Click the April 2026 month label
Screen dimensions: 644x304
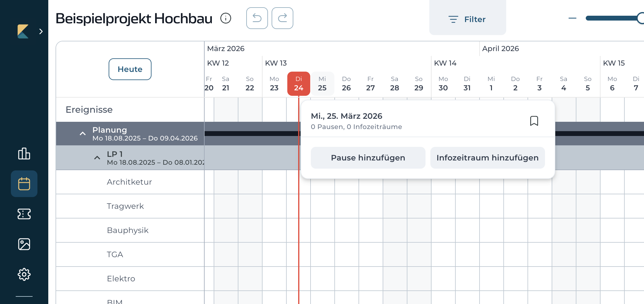pyautogui.click(x=501, y=49)
